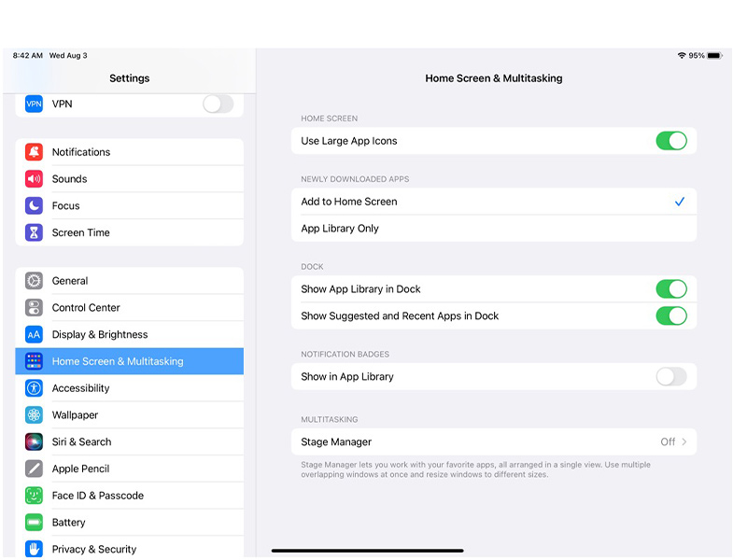
Task: Tap the red Notifications bell icon
Action: click(34, 152)
